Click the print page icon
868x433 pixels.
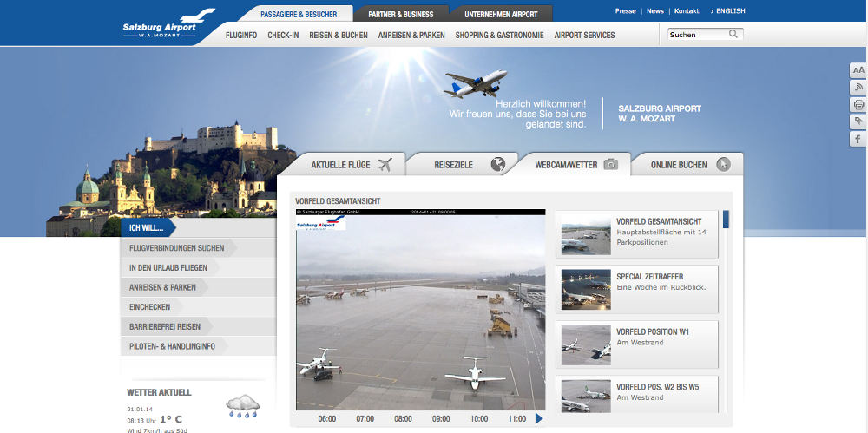(858, 105)
